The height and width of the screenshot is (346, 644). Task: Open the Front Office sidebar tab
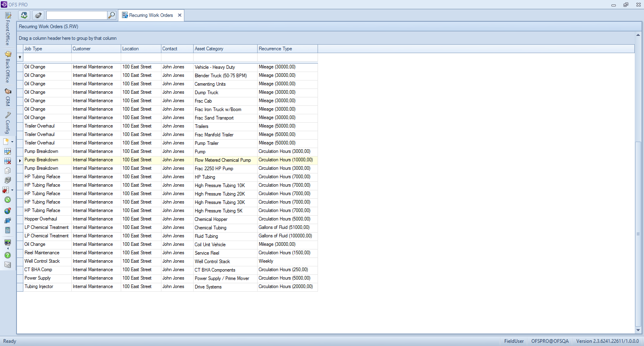8,29
